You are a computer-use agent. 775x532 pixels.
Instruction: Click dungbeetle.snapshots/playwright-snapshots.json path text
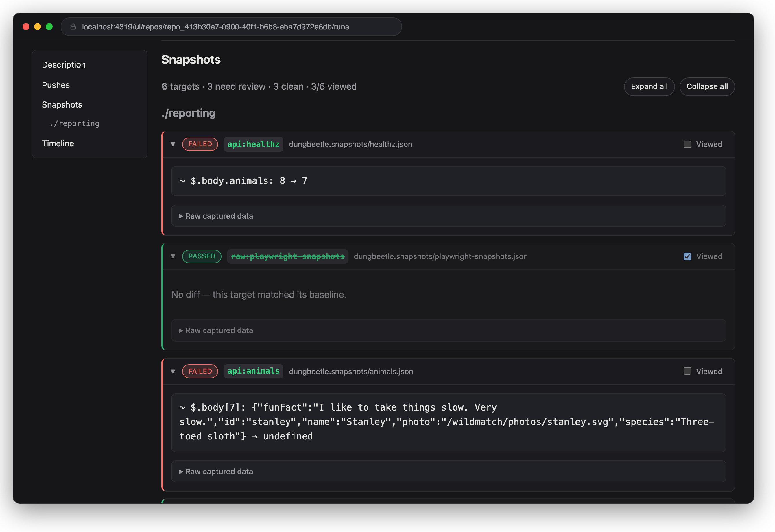pos(441,256)
